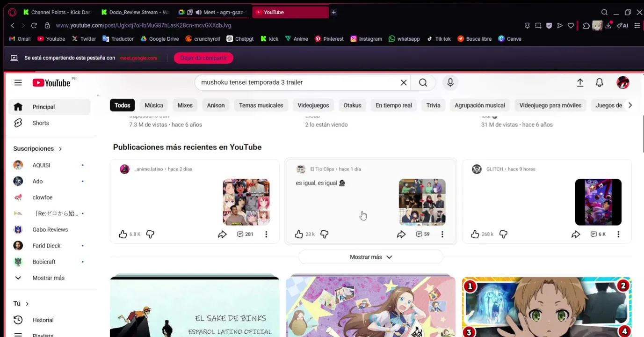Open the Gabo Reviews channel
The width and height of the screenshot is (644, 337).
tap(49, 230)
